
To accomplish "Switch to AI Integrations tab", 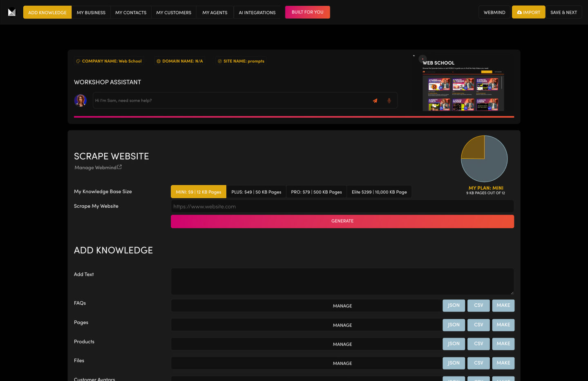I will coord(257,12).
